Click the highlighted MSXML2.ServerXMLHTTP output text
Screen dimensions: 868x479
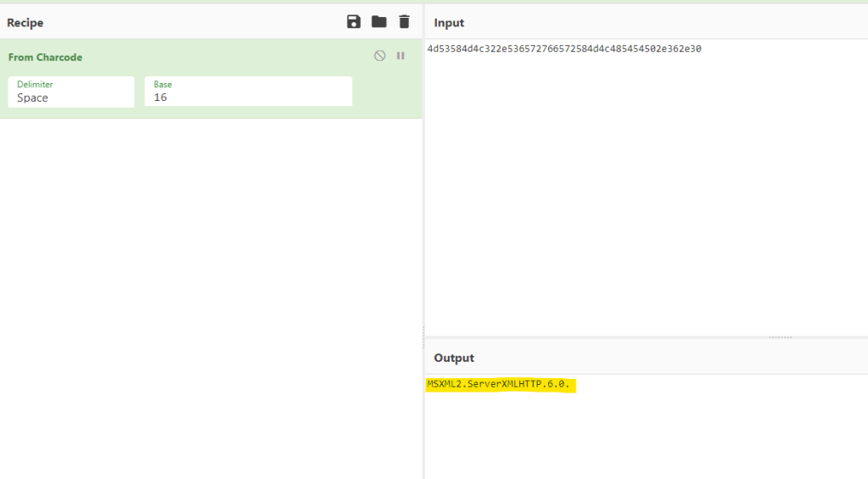pyautogui.click(x=501, y=385)
